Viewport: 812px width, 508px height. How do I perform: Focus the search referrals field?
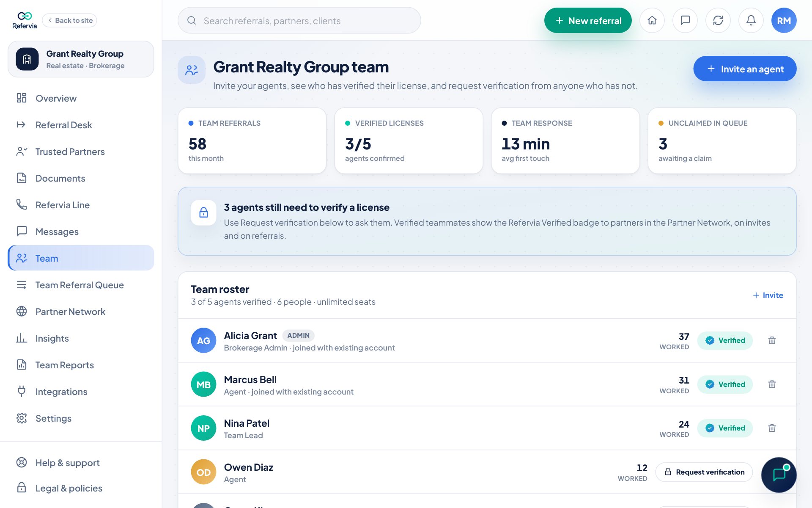coord(299,20)
